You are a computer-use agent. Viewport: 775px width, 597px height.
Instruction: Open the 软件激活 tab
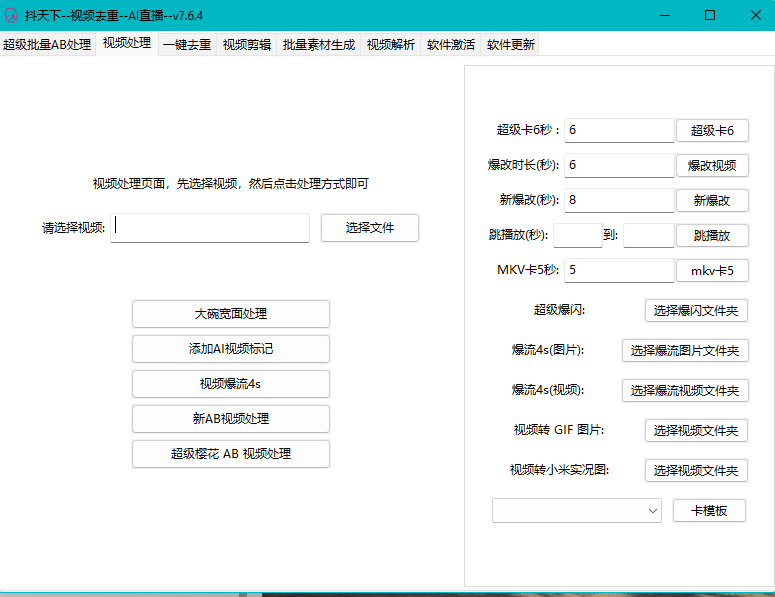(x=450, y=44)
